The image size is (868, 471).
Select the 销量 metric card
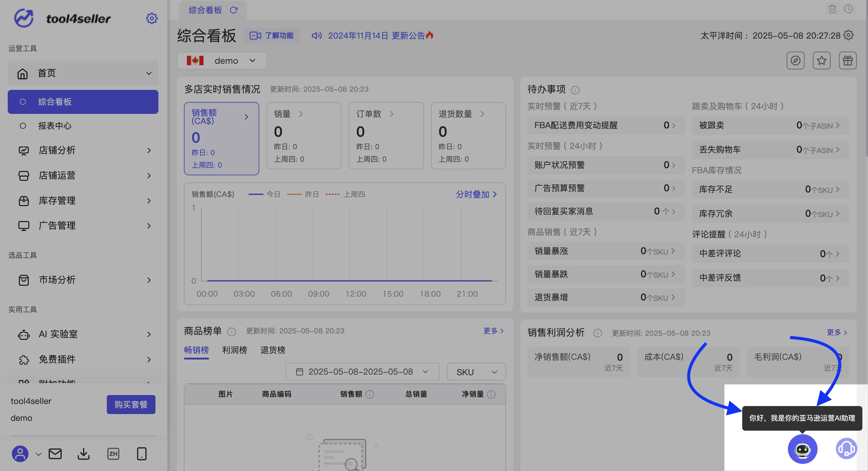tap(303, 136)
